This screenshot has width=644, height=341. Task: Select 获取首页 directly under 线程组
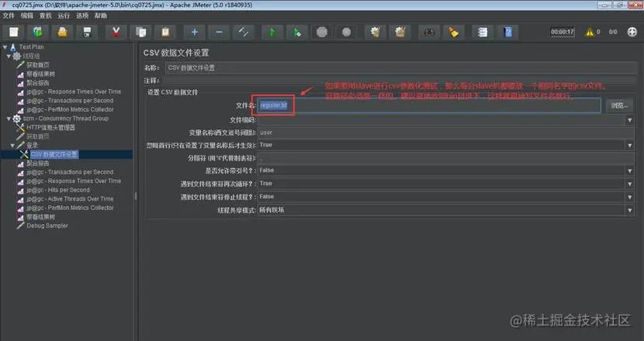pos(38,65)
